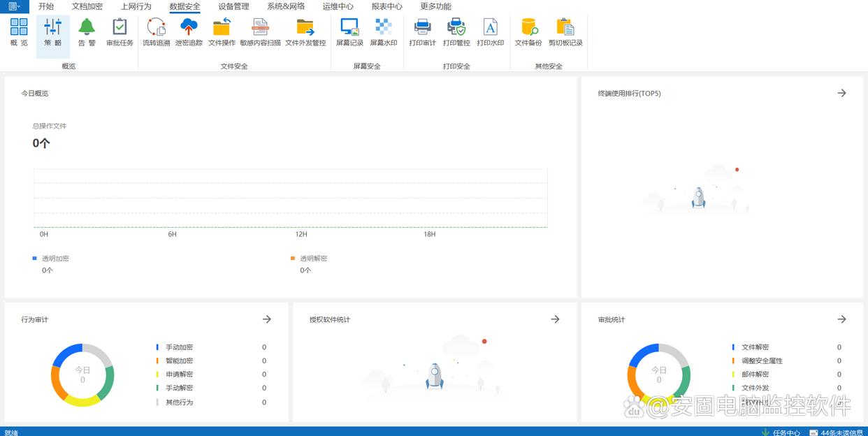The width and height of the screenshot is (868, 436).
Task: Open the 打印审计 print audit tool
Action: coord(422,32)
